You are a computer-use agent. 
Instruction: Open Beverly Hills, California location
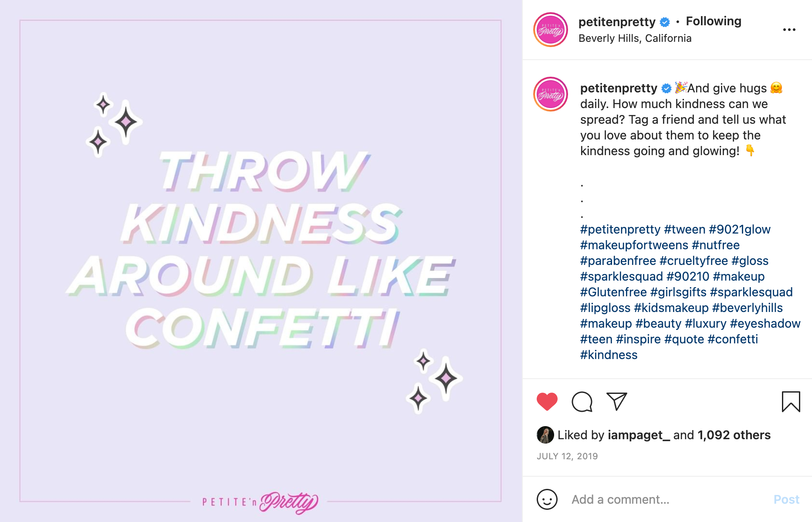tap(635, 38)
